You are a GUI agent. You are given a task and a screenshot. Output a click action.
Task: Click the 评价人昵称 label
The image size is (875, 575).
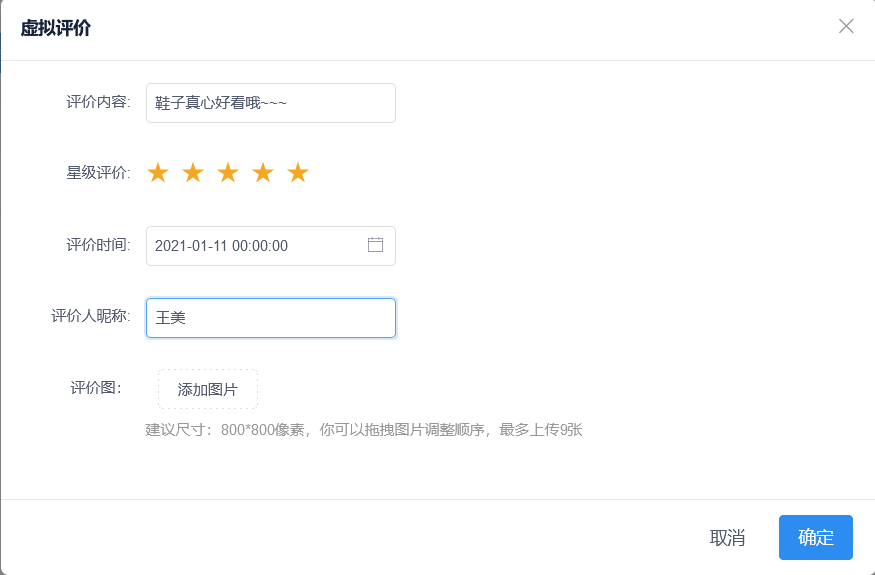point(91,316)
